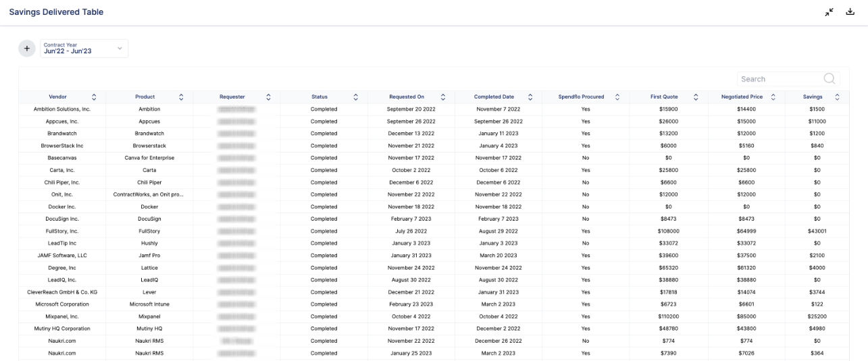
Task: Select vendor Docker Inc.
Action: pyautogui.click(x=62, y=206)
